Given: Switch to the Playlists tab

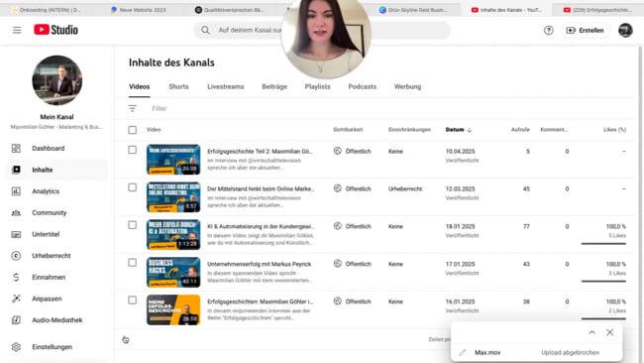Looking at the screenshot, I should (317, 86).
